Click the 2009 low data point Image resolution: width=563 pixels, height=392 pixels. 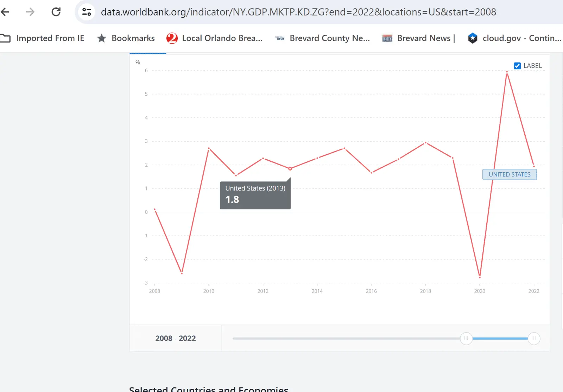coord(182,273)
